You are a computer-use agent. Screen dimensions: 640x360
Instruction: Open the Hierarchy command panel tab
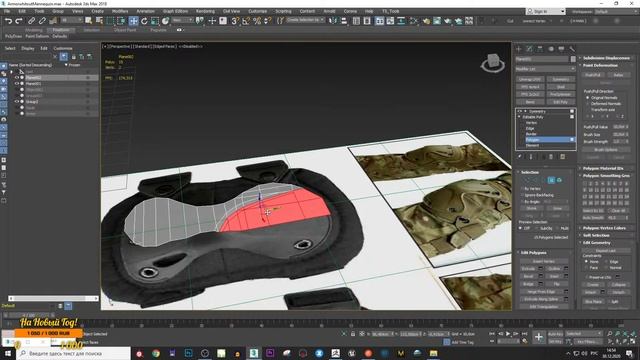pos(540,49)
